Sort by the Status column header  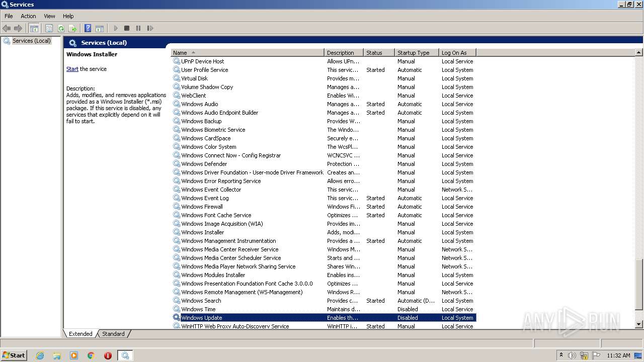(379, 52)
